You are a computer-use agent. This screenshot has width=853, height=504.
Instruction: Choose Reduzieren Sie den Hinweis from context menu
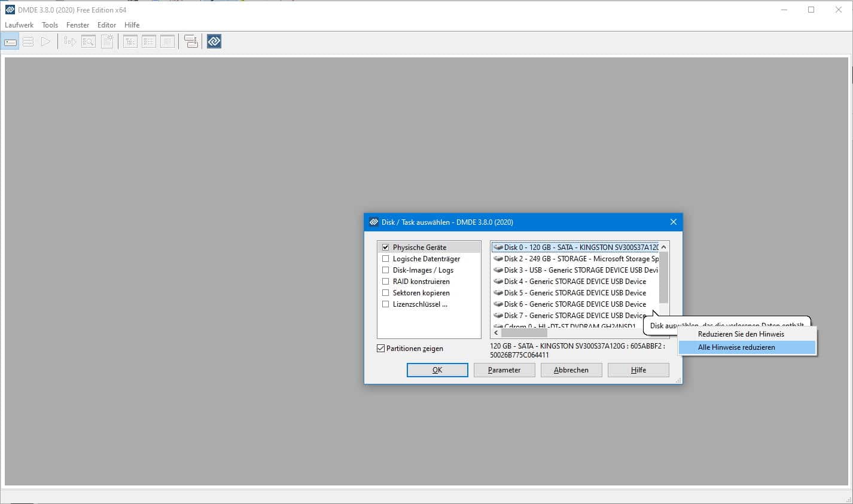coord(747,334)
